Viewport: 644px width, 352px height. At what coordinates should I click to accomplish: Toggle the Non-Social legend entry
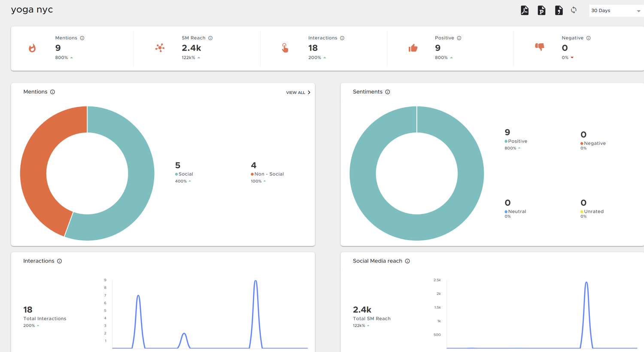[267, 174]
